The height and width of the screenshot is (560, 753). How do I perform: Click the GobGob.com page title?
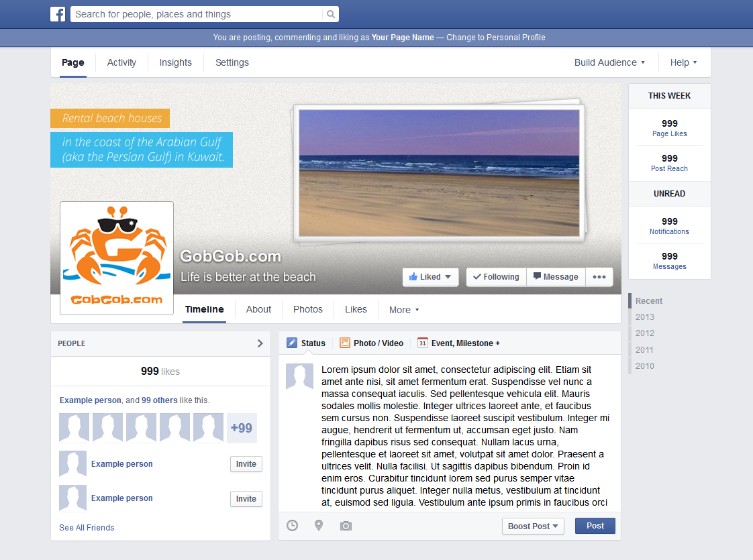click(230, 256)
